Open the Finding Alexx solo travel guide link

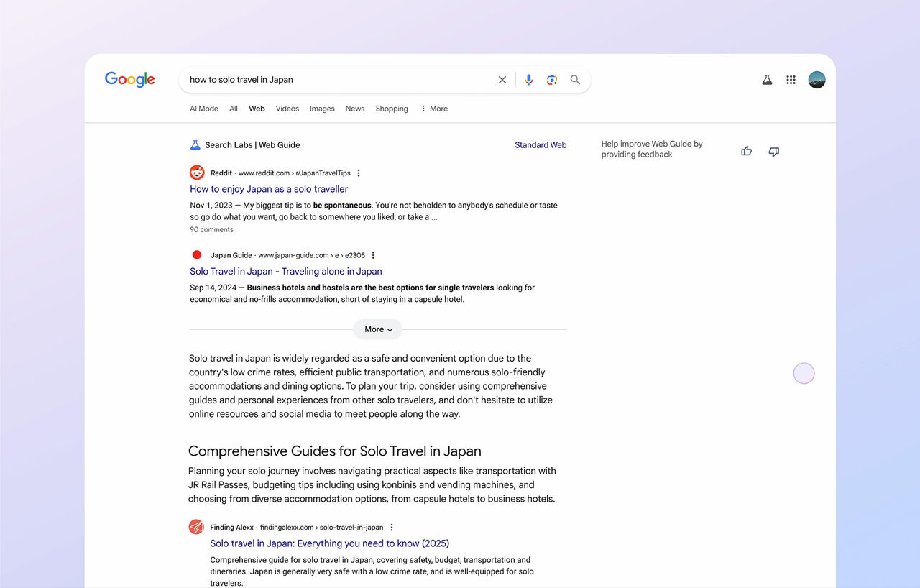click(x=329, y=543)
